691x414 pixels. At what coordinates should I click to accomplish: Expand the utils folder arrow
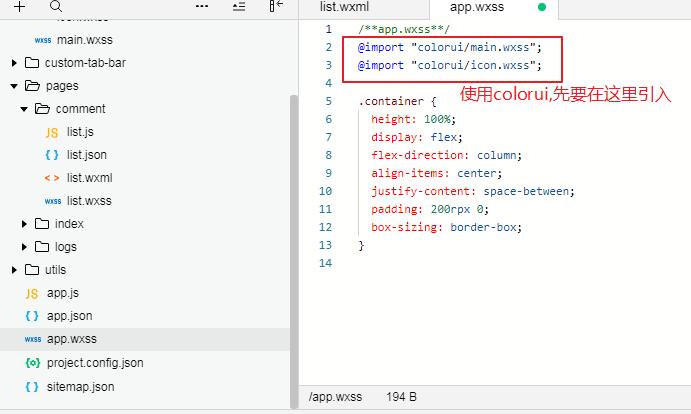[x=14, y=270]
